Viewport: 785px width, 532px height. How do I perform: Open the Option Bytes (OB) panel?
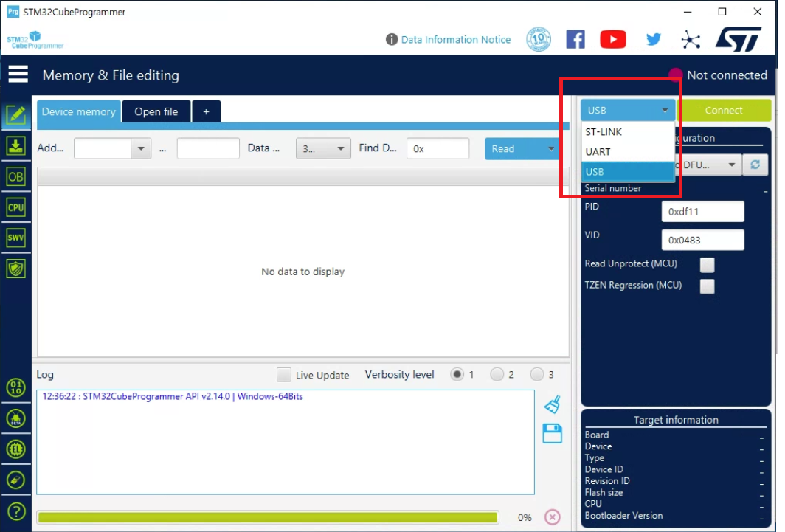coord(16,176)
